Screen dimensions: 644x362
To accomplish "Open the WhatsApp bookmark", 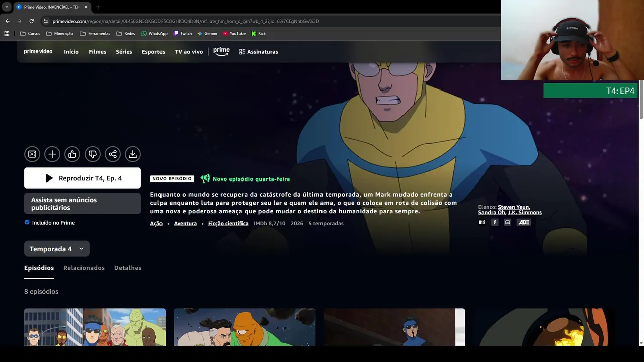I will [x=154, y=34].
